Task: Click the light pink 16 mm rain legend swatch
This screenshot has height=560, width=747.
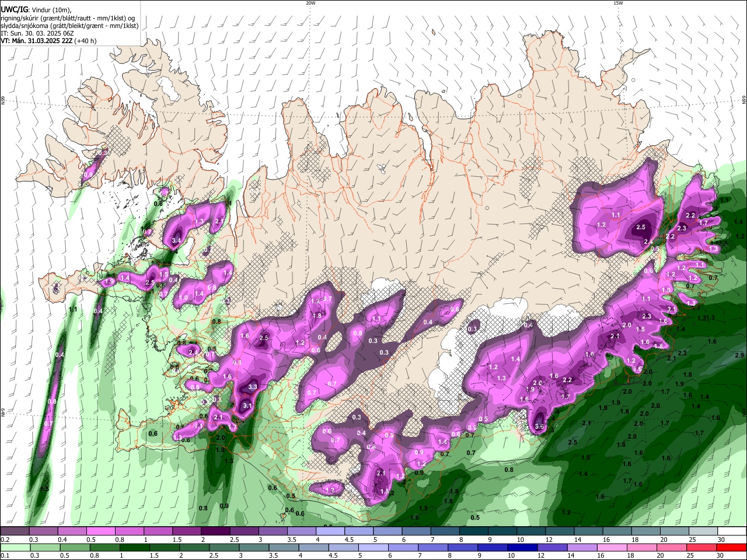Action: 612,547
